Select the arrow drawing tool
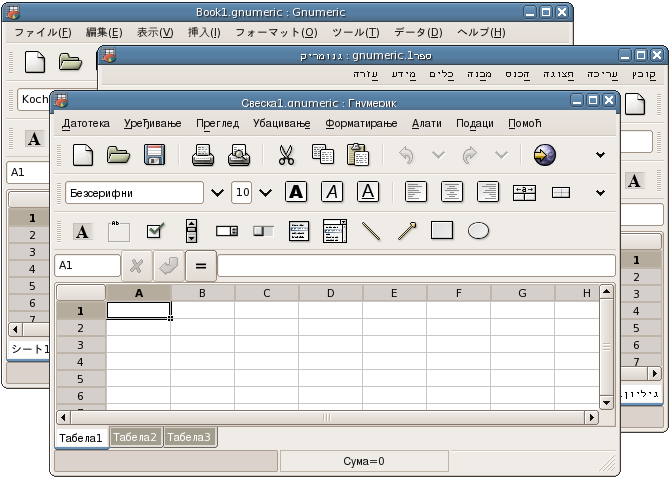Screen dimensions: 672x488 (407, 231)
